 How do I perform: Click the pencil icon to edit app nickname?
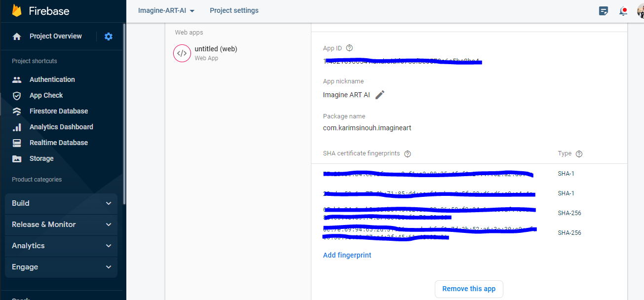click(x=379, y=95)
